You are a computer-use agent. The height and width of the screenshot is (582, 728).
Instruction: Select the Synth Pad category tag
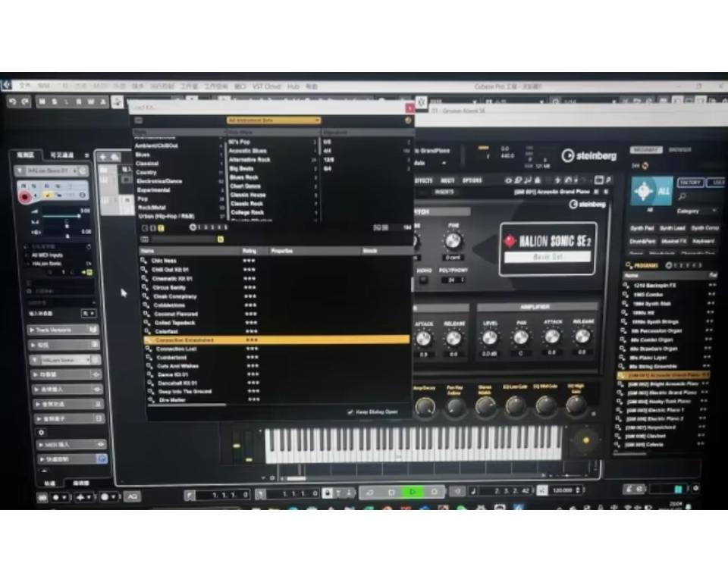pos(642,228)
